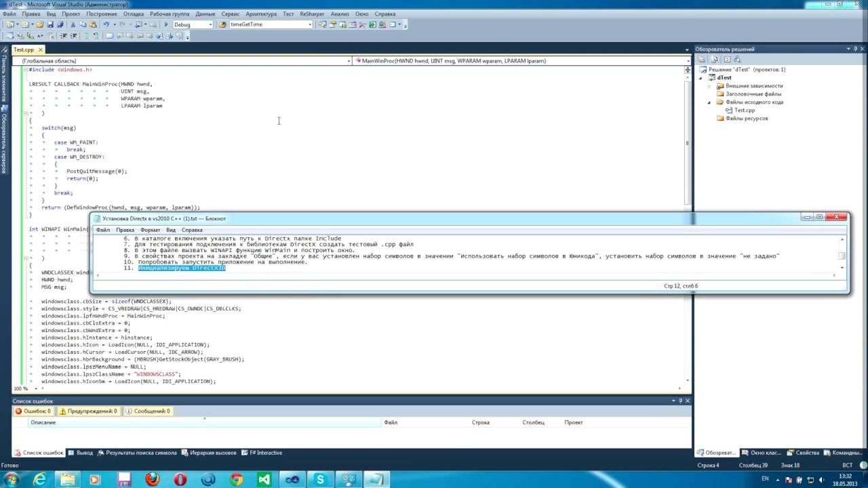Screen dimensions: 868x488
Task: Open the File menu in Visual Studio
Action: coord(9,14)
